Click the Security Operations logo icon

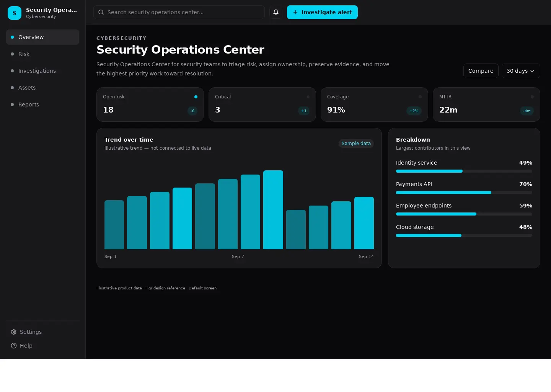point(15,13)
